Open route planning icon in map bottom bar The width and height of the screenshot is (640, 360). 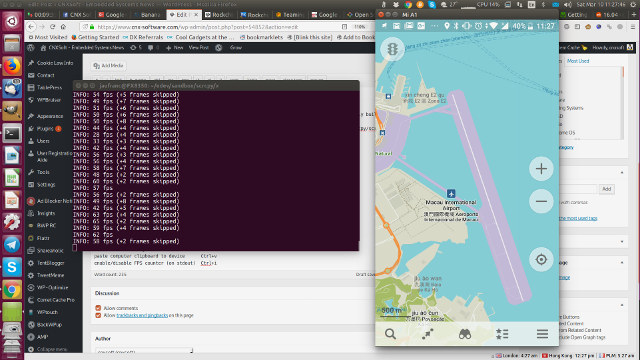tap(427, 334)
